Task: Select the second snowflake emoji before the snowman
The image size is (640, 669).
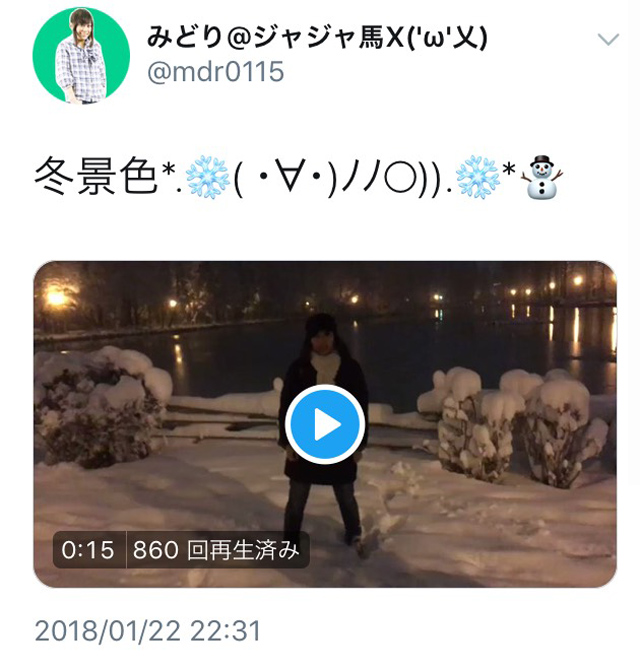Action: (x=477, y=177)
